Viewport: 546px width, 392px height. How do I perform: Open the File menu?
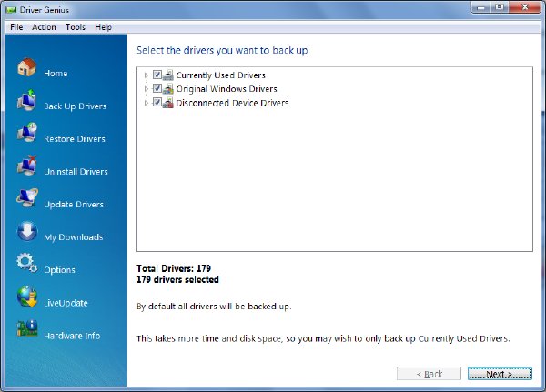click(16, 27)
